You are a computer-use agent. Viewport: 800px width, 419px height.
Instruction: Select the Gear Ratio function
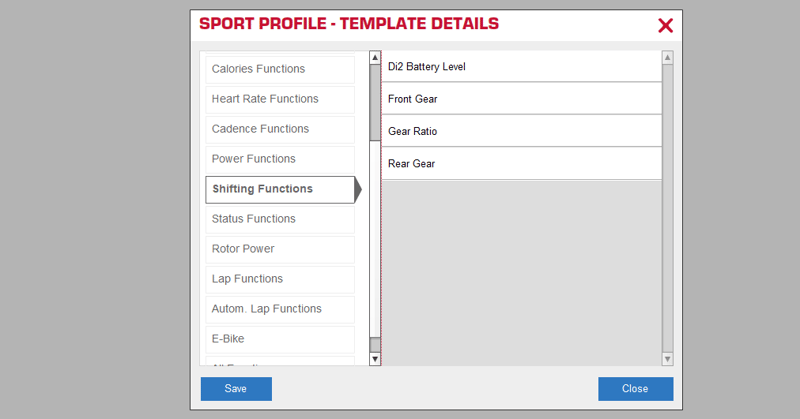(520, 131)
